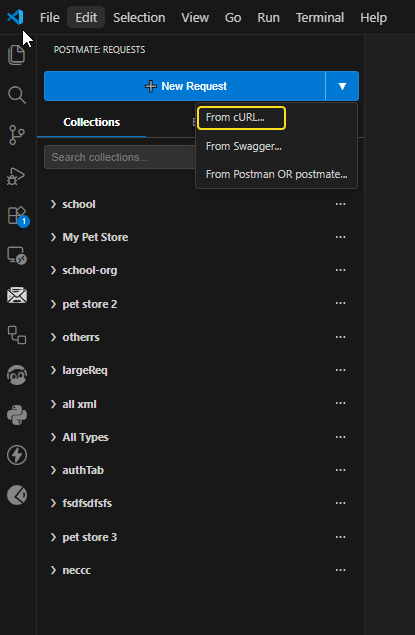Image resolution: width=415 pixels, height=635 pixels.
Task: Choose From cURL... import option
Action: point(241,118)
